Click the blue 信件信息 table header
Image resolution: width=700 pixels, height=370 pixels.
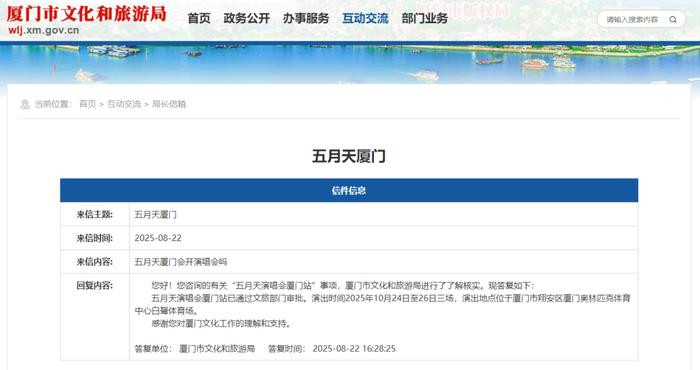(x=349, y=191)
